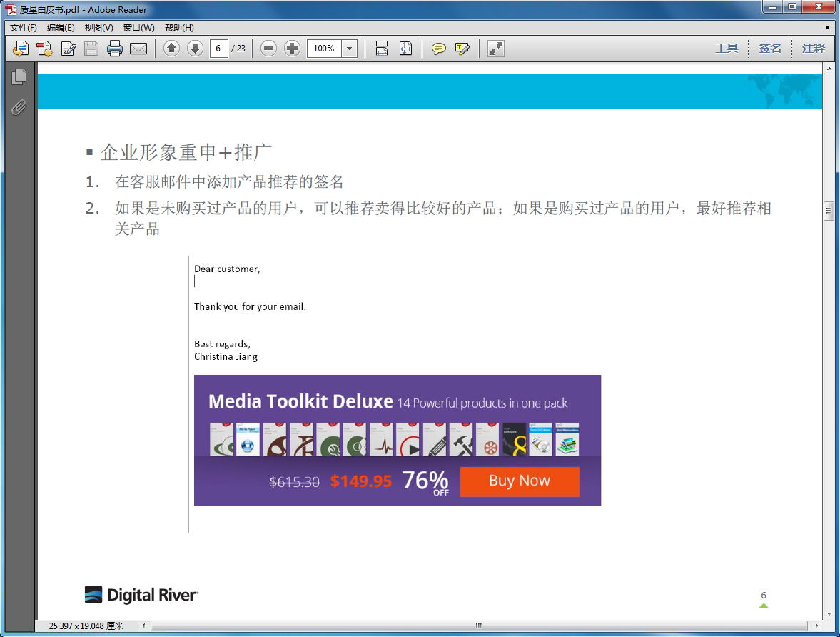Minimize the Adobe Reader window
The image size is (840, 637).
click(772, 7)
